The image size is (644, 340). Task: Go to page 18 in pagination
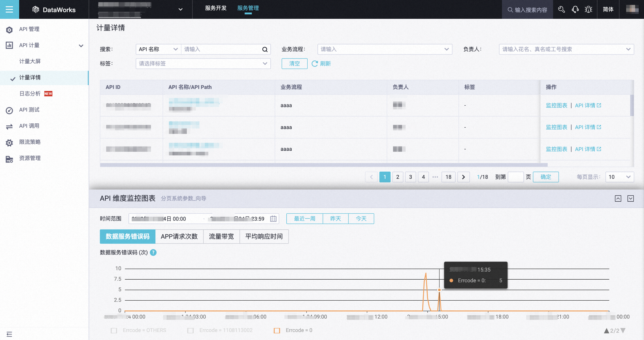(448, 177)
